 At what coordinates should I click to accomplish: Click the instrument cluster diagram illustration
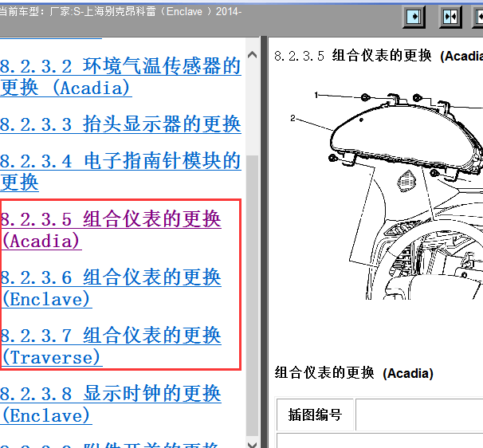(x=385, y=195)
